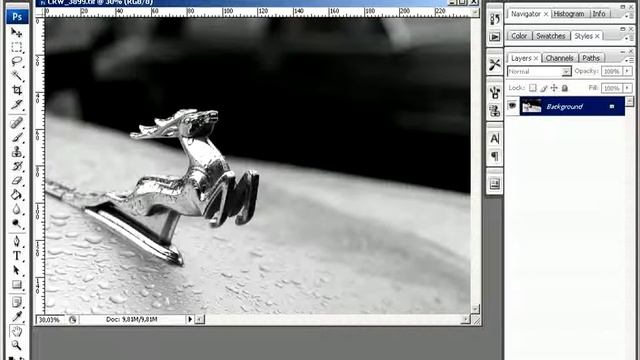Viewport: 640px width, 360px height.
Task: Switch to the Info tab
Action: click(599, 14)
